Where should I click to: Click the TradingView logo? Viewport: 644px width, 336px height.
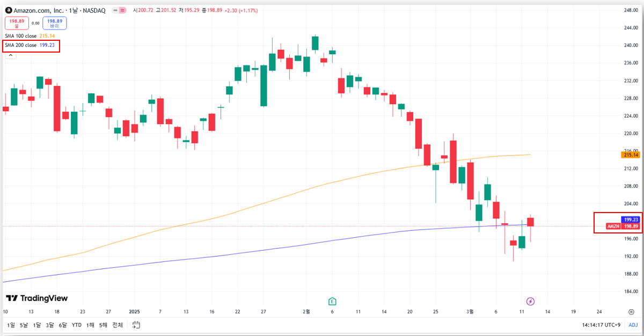coord(36,298)
